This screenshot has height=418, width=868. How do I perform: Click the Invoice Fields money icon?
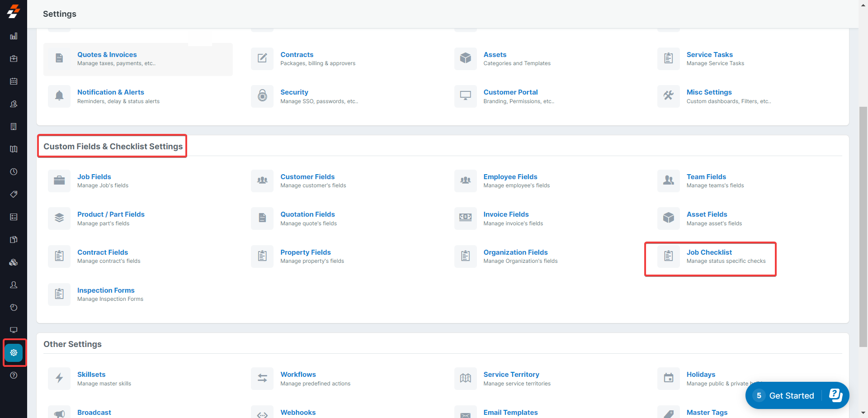[465, 218]
